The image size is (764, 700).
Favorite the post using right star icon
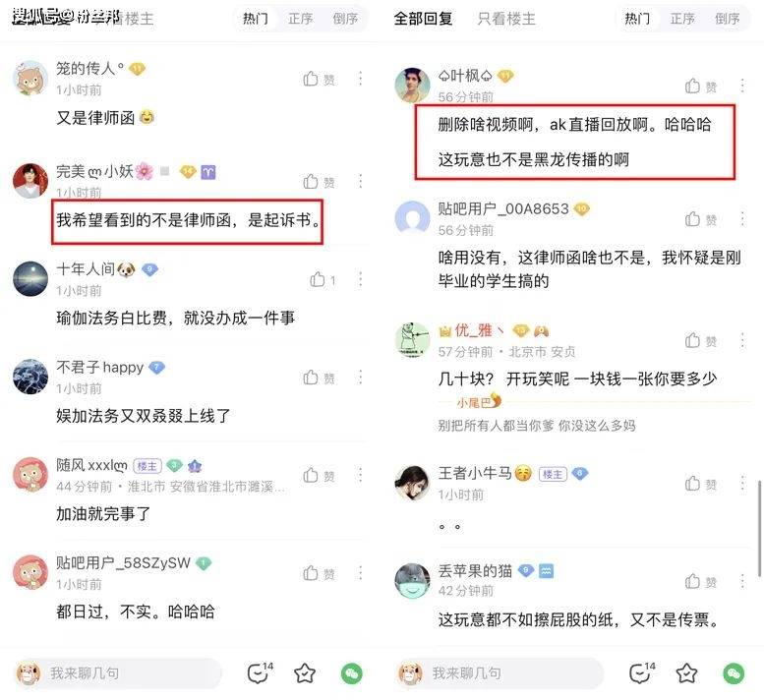[x=686, y=673]
